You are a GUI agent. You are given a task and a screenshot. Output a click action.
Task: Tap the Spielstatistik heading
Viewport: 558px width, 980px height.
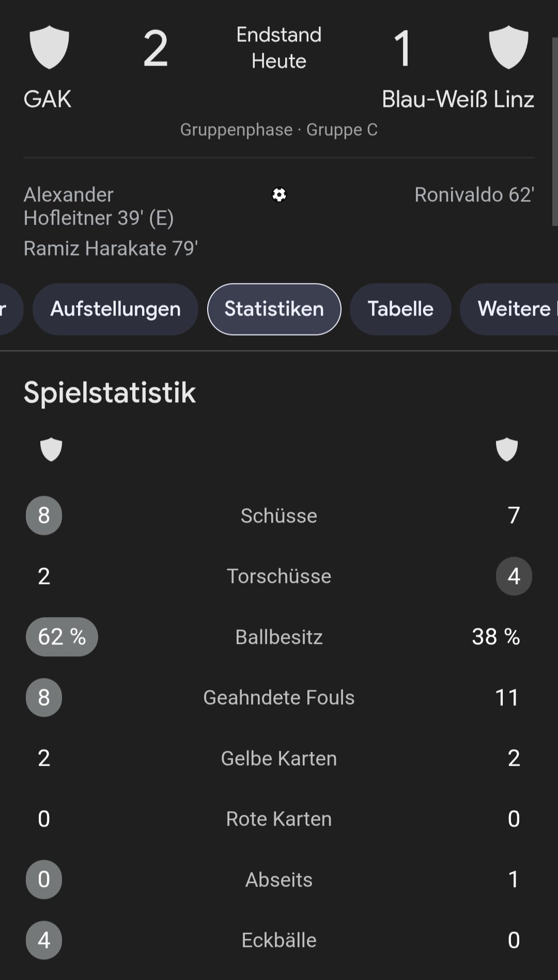click(110, 392)
